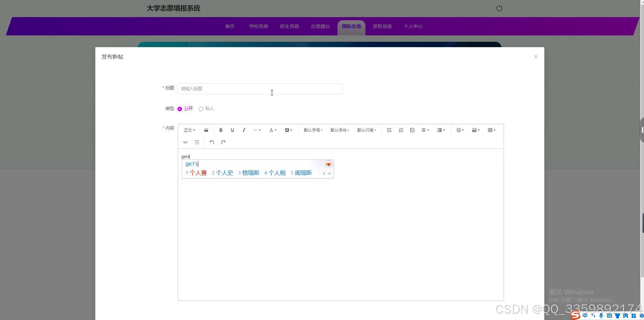Image resolution: width=644 pixels, height=320 pixels.
Task: Apply italic formatting
Action: tap(244, 130)
